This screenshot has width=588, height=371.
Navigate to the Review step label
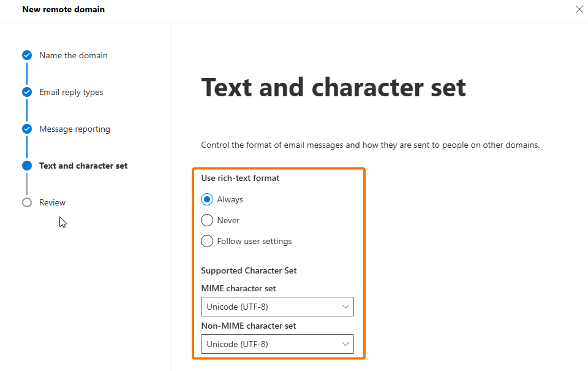click(52, 202)
